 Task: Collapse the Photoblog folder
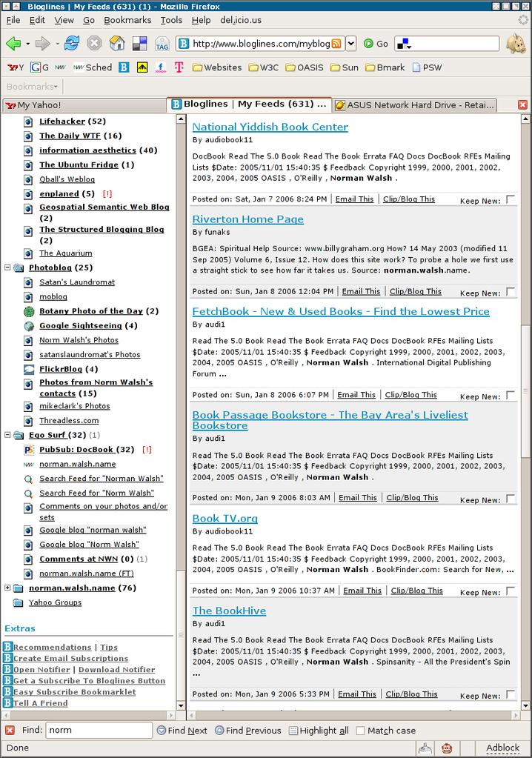[x=7, y=267]
